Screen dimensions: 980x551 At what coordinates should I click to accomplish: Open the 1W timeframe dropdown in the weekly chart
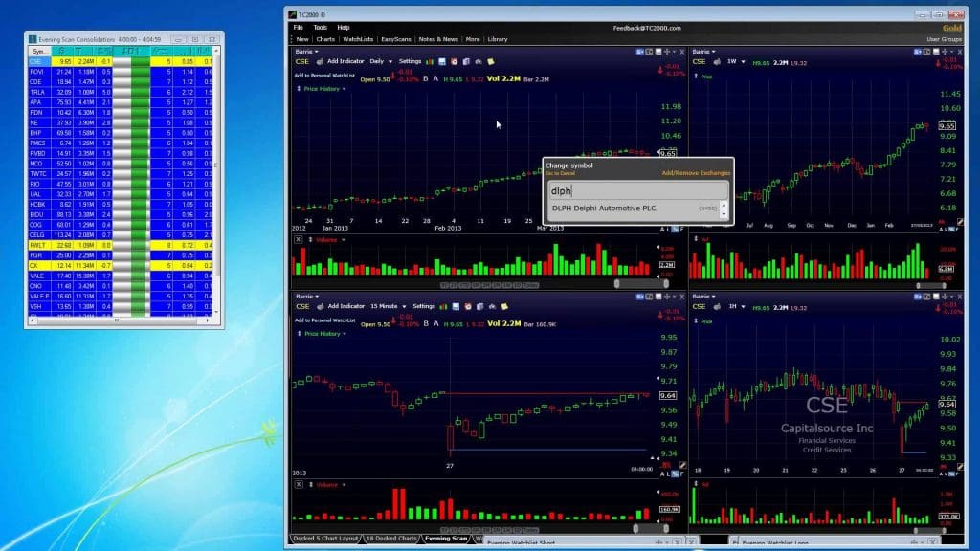(x=735, y=62)
